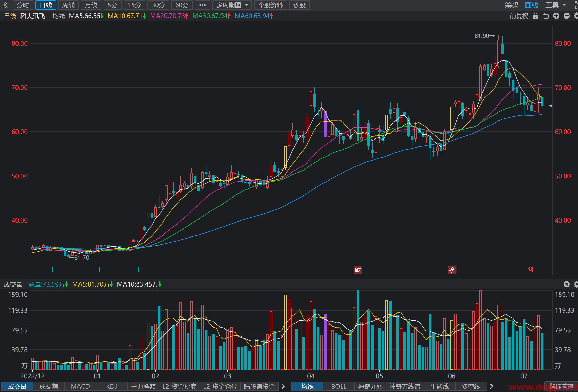This screenshot has width=578, height=392.
Task: Click volume MA10:83.45万 value
Action: click(x=139, y=284)
